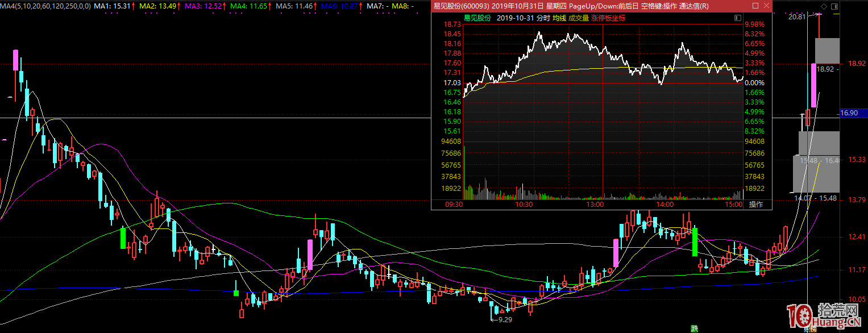Toggle the side panel icon beside the diamond

836,6
